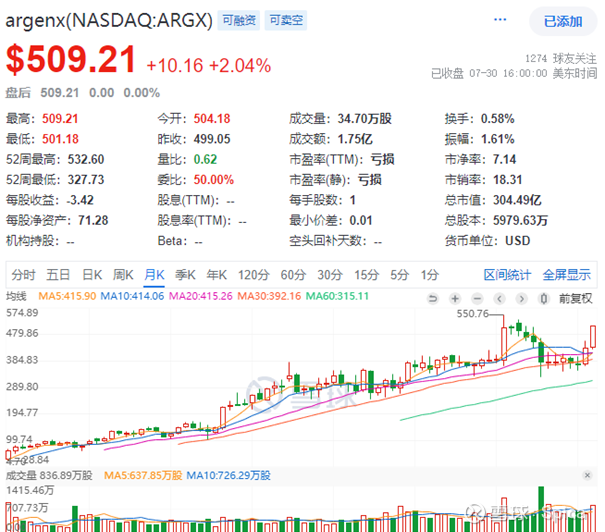Switch to the 30分 chart tab
605x532 pixels.
pyautogui.click(x=330, y=275)
